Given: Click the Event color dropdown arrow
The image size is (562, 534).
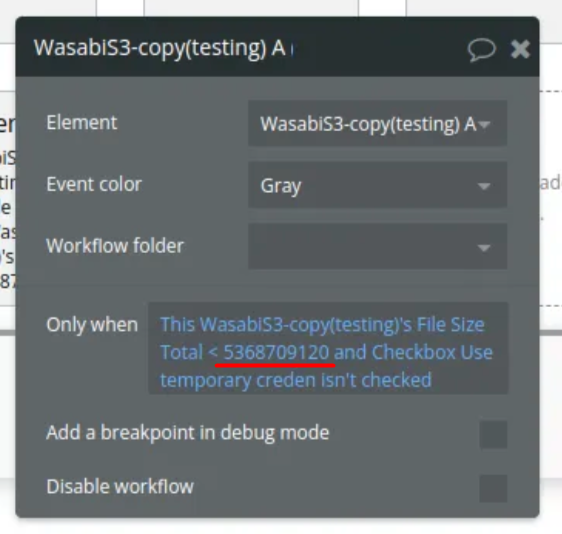Looking at the screenshot, I should (484, 186).
